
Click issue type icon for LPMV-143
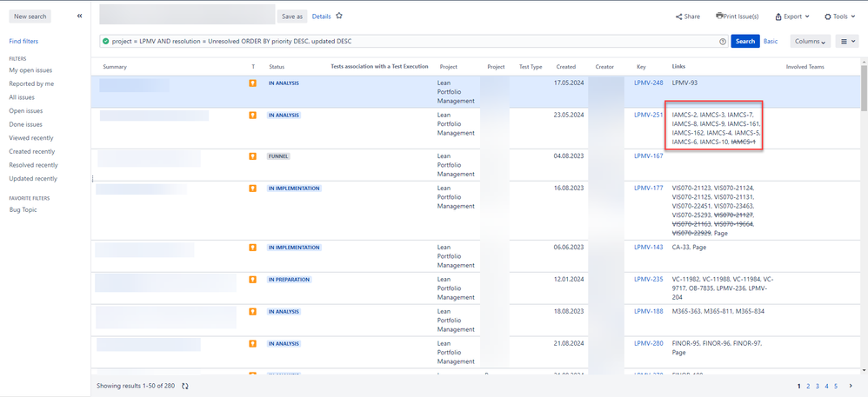pos(253,248)
